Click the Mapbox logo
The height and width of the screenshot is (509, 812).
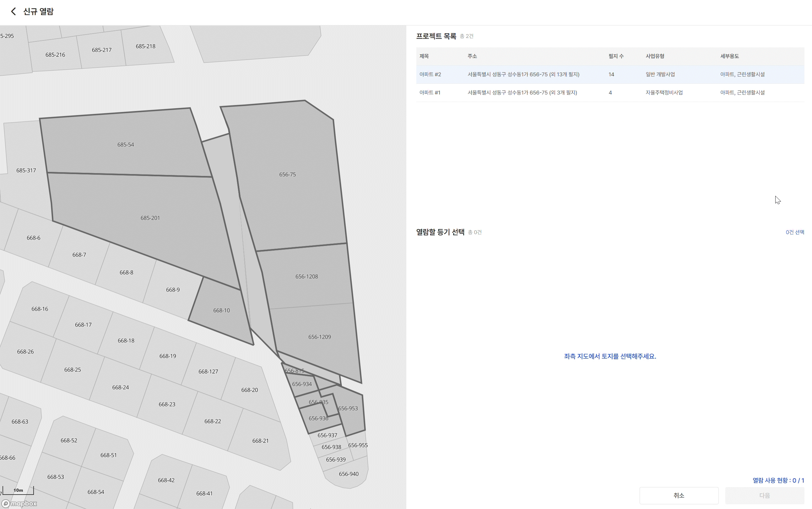pyautogui.click(x=19, y=503)
